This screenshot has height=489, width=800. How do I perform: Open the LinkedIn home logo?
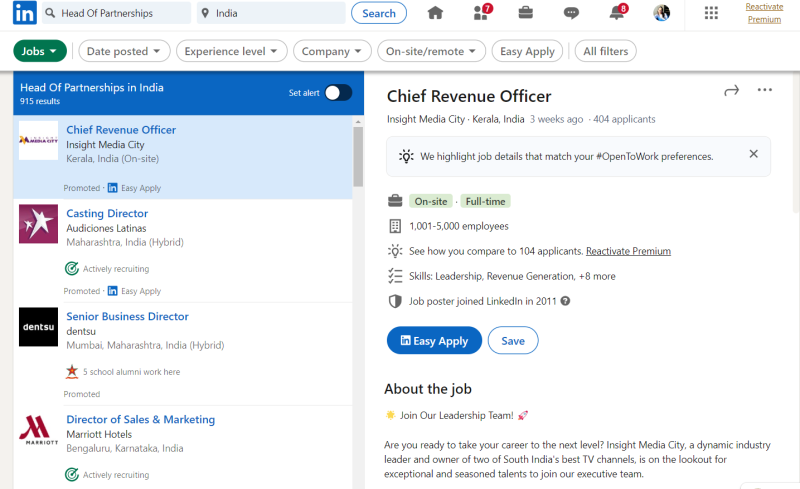pyautogui.click(x=24, y=13)
